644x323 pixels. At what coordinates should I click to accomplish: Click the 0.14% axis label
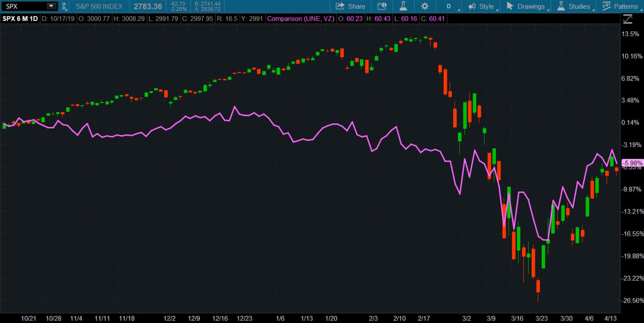630,123
